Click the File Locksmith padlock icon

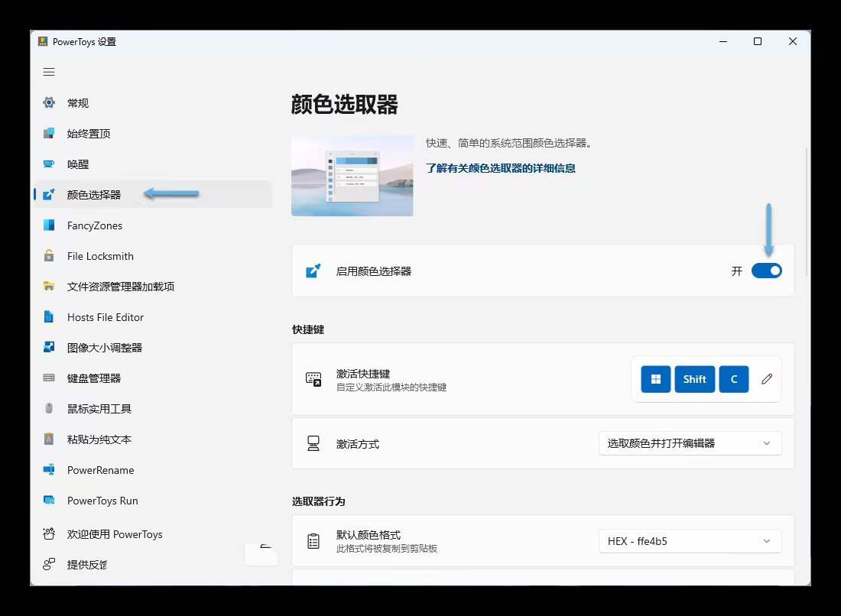coord(49,256)
